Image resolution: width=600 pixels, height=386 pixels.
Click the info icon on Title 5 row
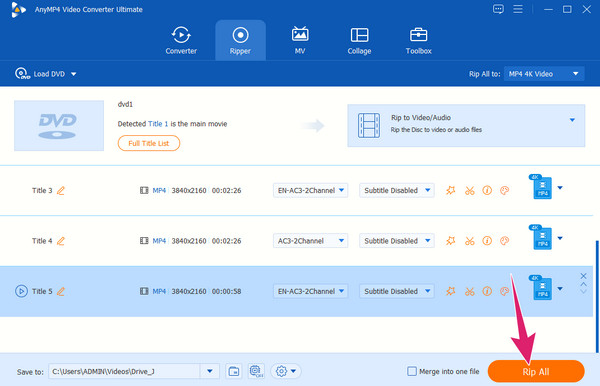(x=487, y=291)
